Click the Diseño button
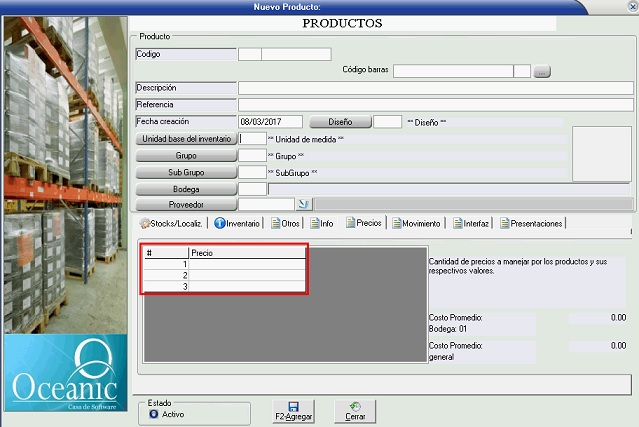 coord(340,122)
